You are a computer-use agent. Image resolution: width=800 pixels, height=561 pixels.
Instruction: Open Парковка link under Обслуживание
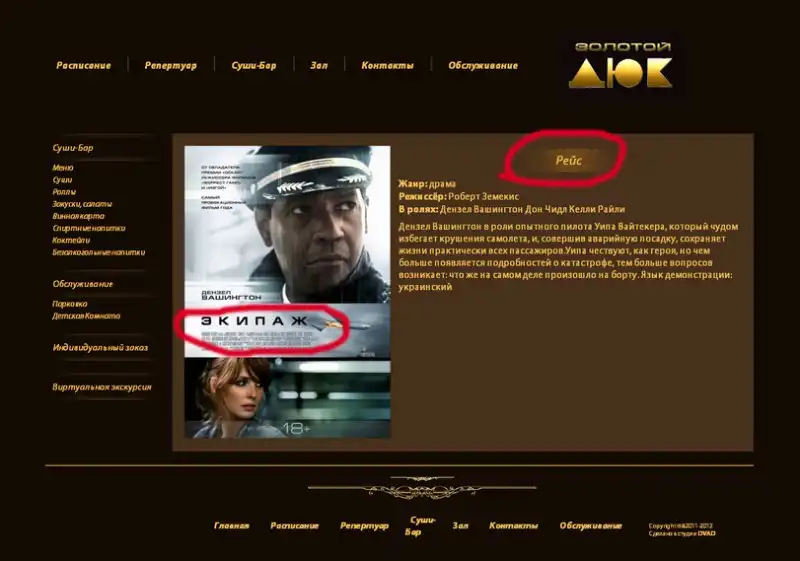point(70,303)
